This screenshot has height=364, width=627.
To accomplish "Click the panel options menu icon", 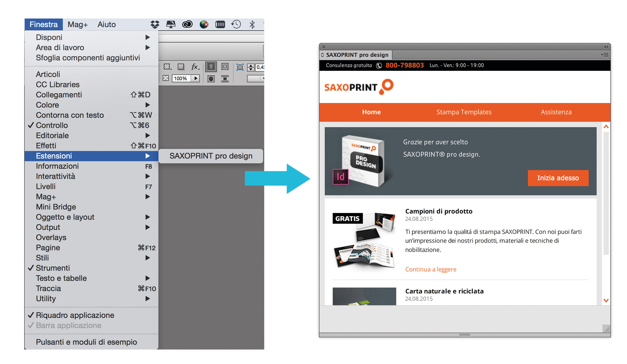I will [605, 55].
